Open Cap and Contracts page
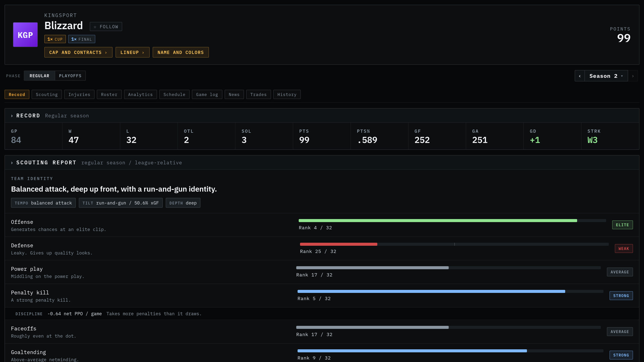 click(x=78, y=52)
